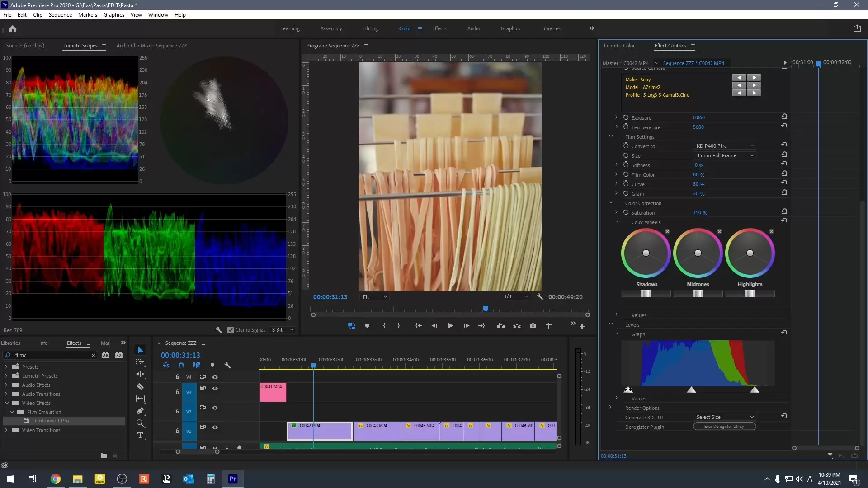Switch to the Editing workspace tab
Image resolution: width=868 pixels, height=488 pixels.
pos(370,28)
